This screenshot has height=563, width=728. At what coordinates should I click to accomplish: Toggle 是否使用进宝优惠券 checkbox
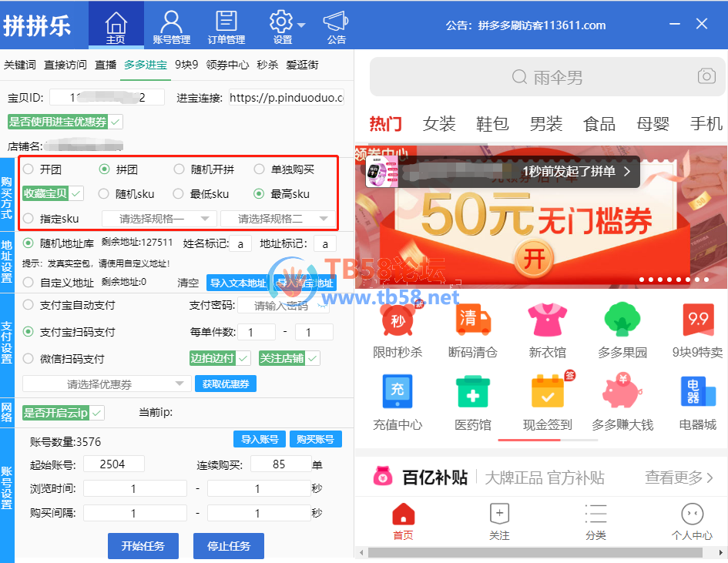point(65,122)
